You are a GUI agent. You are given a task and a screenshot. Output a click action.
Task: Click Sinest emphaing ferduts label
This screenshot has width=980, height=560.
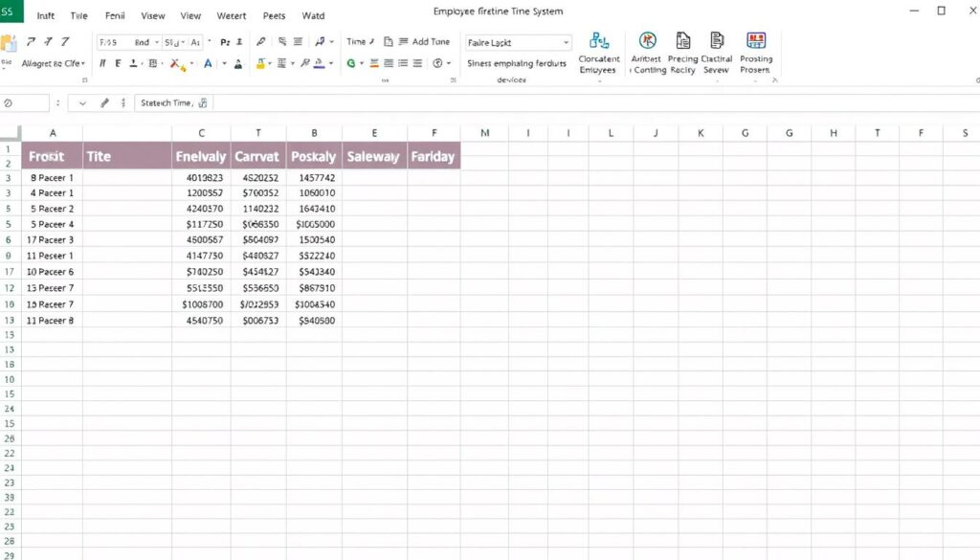click(516, 63)
